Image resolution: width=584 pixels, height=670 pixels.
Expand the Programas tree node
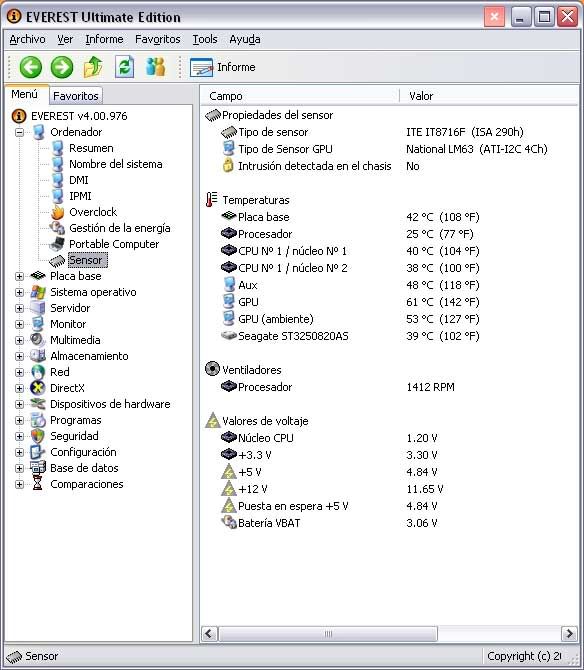[x=19, y=420]
